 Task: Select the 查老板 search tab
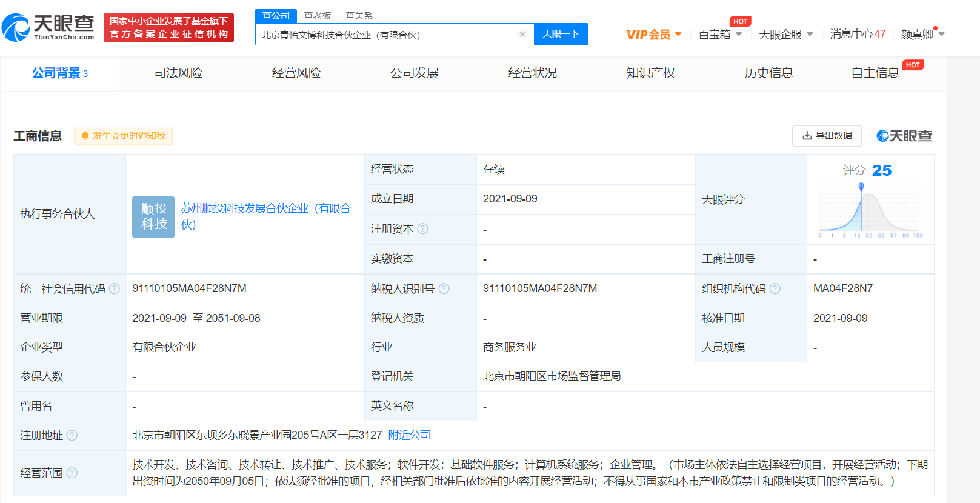(x=318, y=16)
